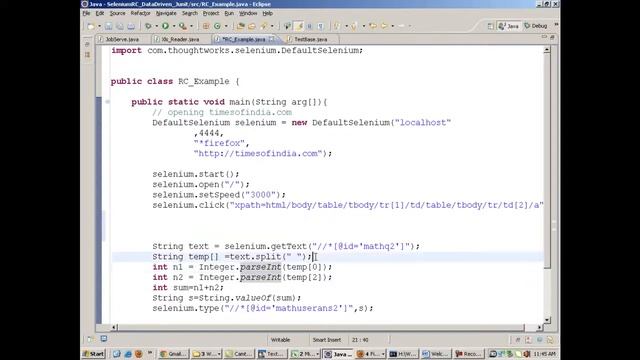Open the Help menu
This screenshot has height=360, width=640.
coord(267,13)
